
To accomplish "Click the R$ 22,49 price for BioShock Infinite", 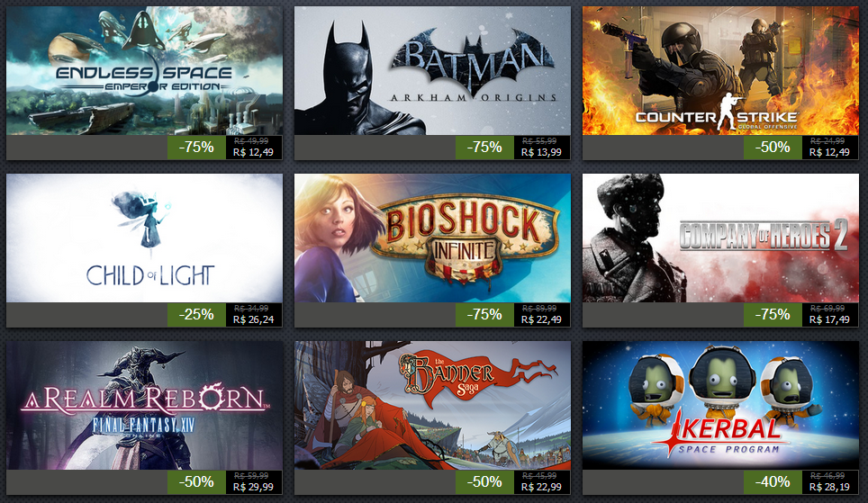I will 541,319.
